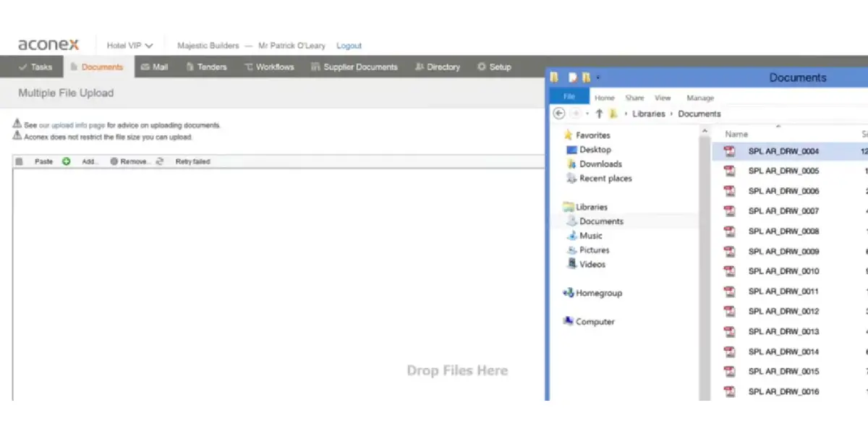Screen dimensions: 868x434
Task: Click the Up one level arrow
Action: pyautogui.click(x=599, y=114)
